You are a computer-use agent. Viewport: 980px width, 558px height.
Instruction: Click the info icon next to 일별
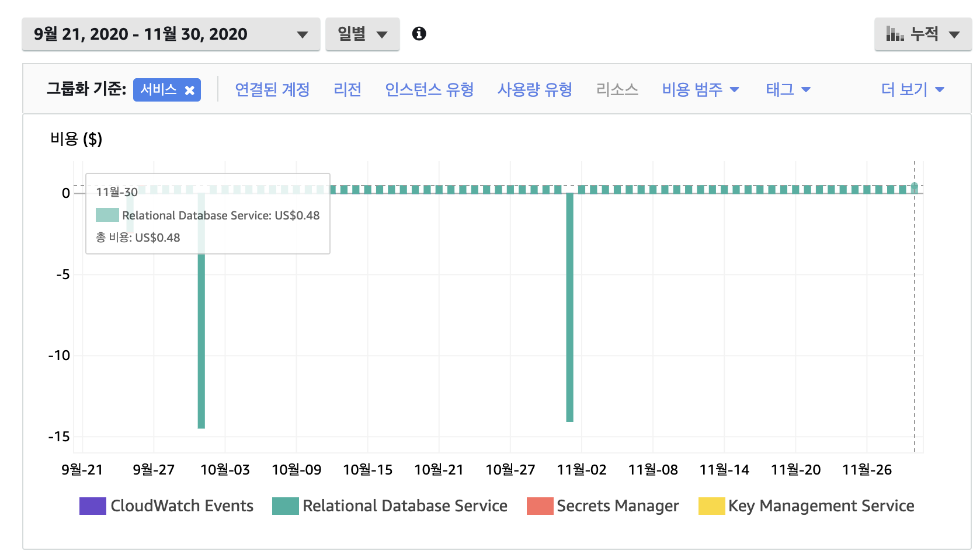pyautogui.click(x=419, y=34)
